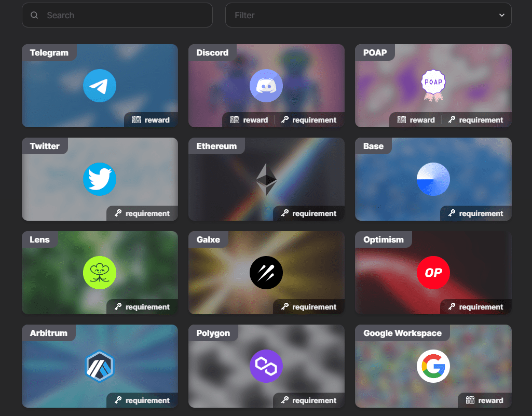Screen dimensions: 532x416
Task: Open the Filter dropdown
Action: click(x=368, y=15)
